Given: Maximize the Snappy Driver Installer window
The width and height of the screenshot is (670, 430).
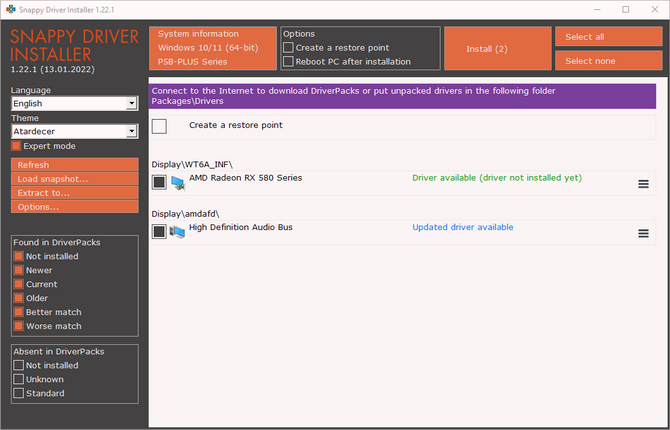Looking at the screenshot, I should coord(626,9).
